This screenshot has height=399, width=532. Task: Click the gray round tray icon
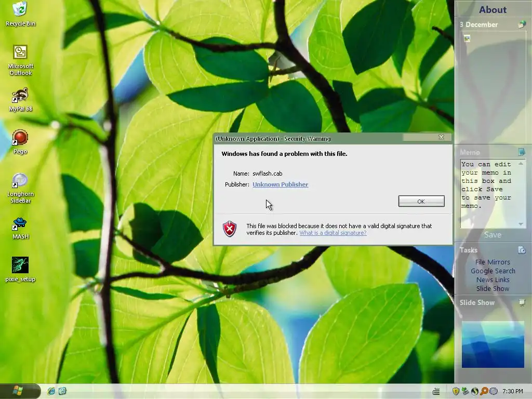[494, 391]
